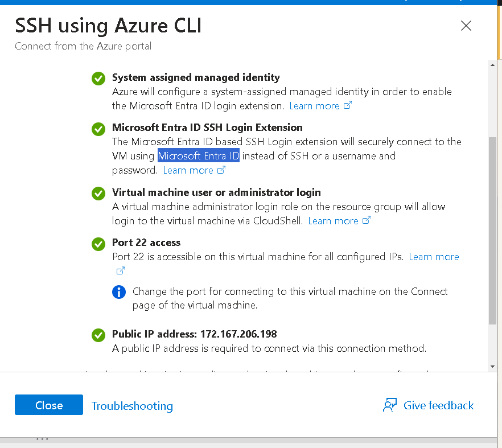Open Learn more for Port 22 access
The height and width of the screenshot is (448, 502).
tap(434, 257)
